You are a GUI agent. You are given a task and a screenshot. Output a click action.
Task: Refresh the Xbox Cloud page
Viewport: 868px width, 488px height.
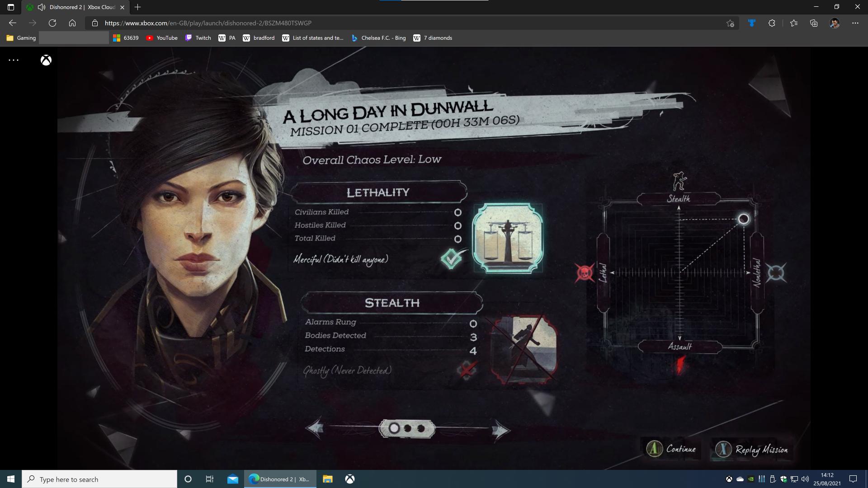coord(52,23)
